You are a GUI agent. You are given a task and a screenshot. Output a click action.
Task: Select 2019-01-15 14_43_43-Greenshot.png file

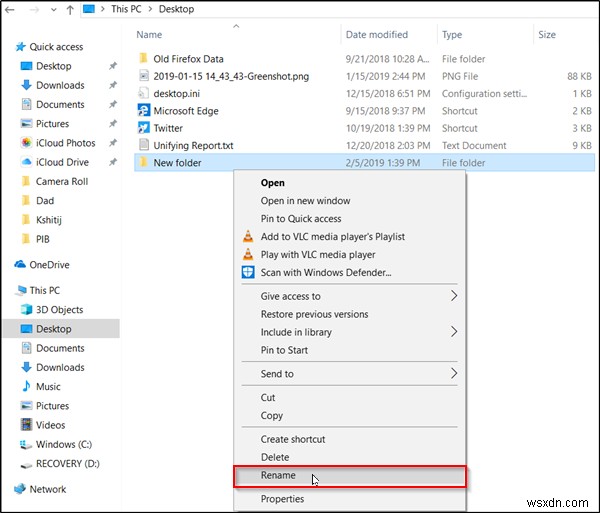pyautogui.click(x=231, y=76)
